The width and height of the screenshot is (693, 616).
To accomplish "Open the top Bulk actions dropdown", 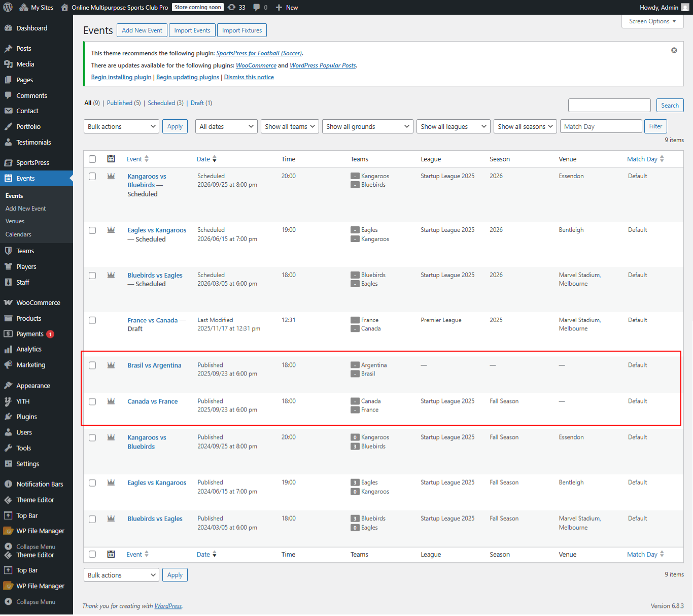I will (x=121, y=126).
